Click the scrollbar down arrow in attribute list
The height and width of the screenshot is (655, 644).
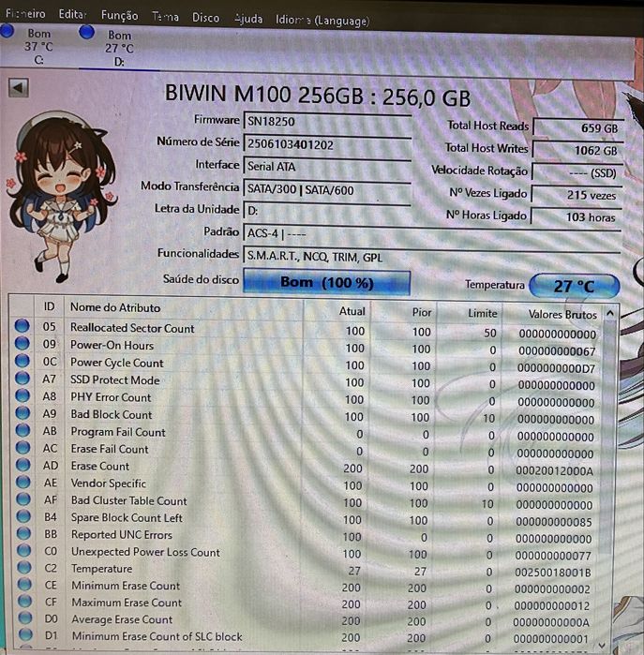tap(603, 644)
